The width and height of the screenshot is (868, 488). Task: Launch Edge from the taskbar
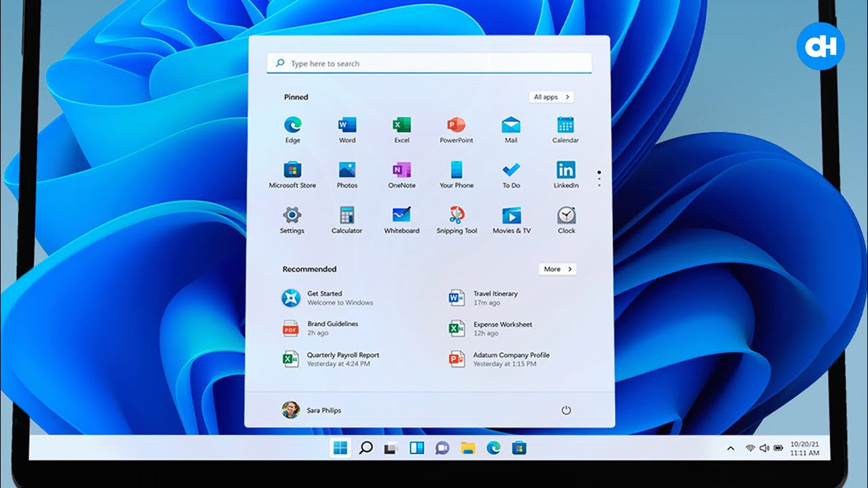click(493, 448)
